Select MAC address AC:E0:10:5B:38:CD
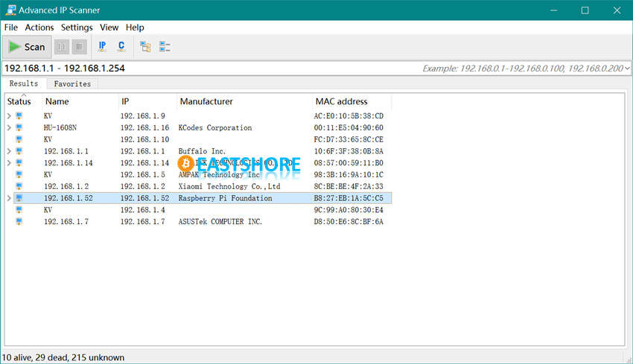Image resolution: width=633 pixels, height=364 pixels. (349, 116)
